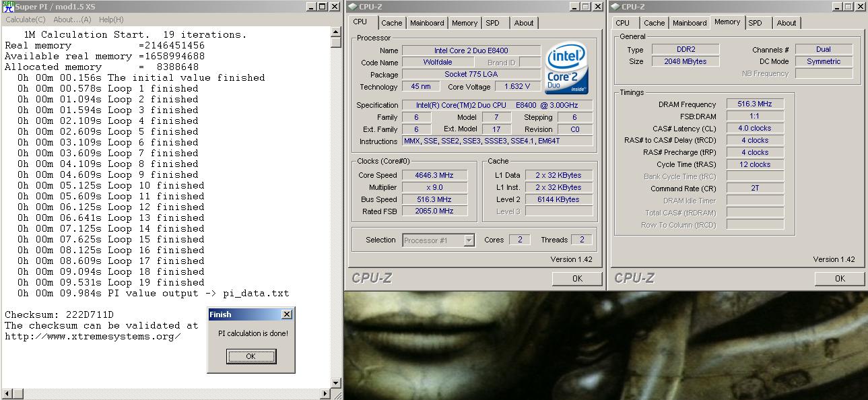Click the 4.0 clocks CAS latency value

click(755, 129)
